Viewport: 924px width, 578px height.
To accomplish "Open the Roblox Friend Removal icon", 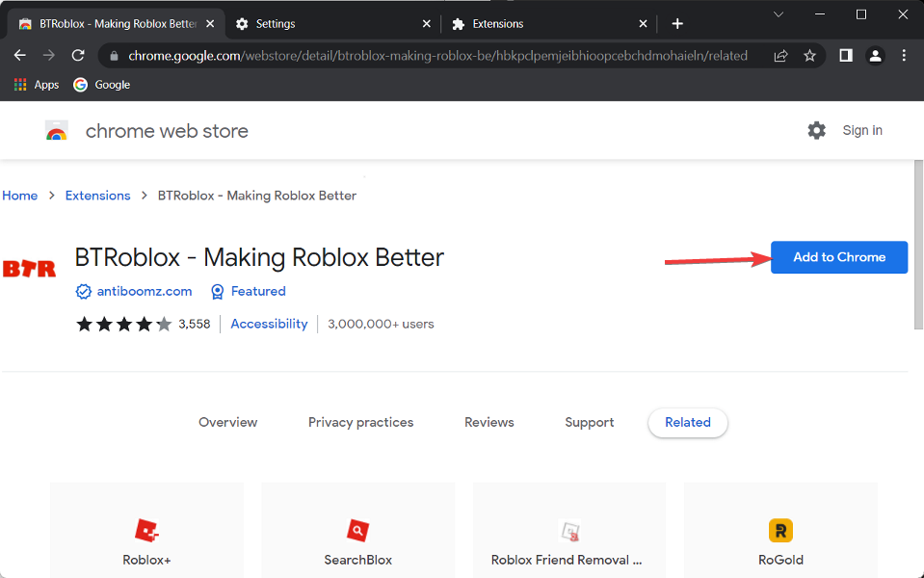I will [569, 531].
